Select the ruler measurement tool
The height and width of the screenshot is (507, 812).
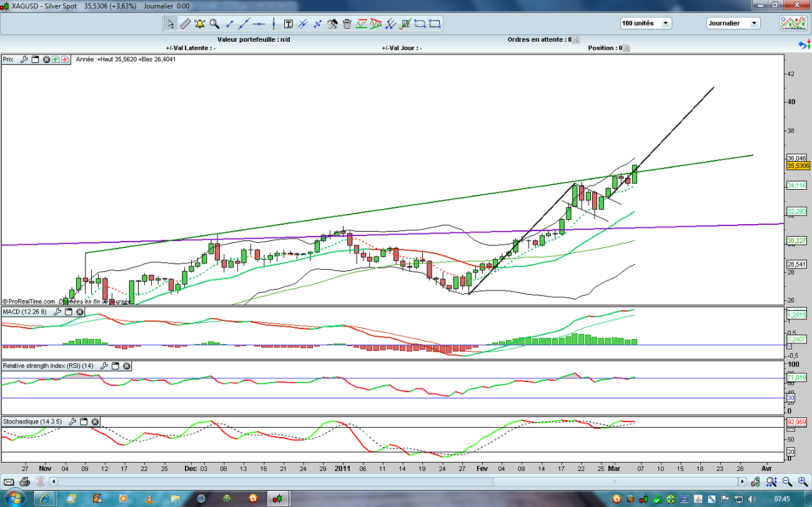pos(185,24)
